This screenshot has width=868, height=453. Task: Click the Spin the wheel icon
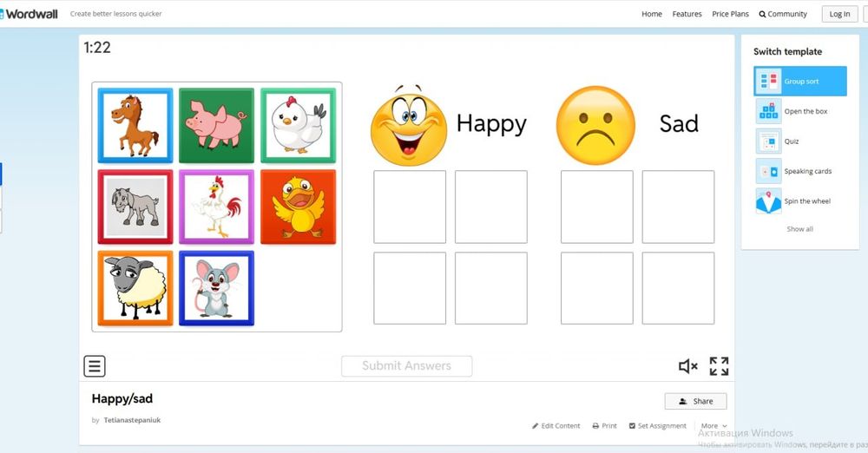[768, 201]
